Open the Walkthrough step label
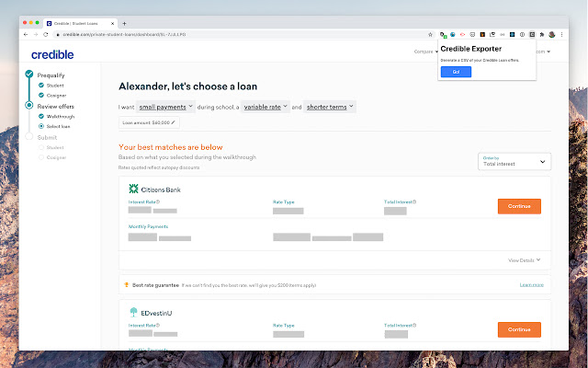The width and height of the screenshot is (588, 368). (x=61, y=117)
